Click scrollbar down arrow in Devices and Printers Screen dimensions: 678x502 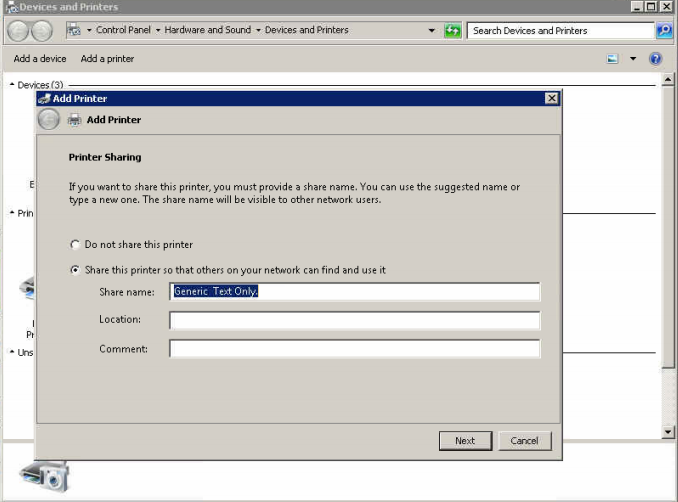pyautogui.click(x=668, y=432)
